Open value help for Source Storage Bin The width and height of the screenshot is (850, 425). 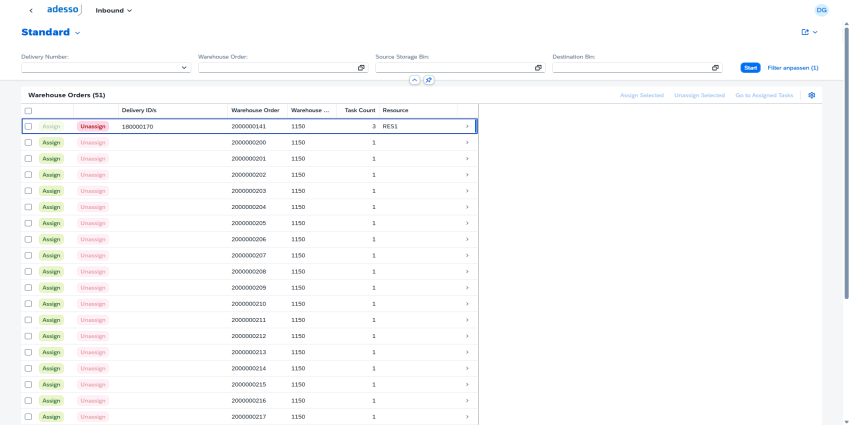tap(538, 68)
